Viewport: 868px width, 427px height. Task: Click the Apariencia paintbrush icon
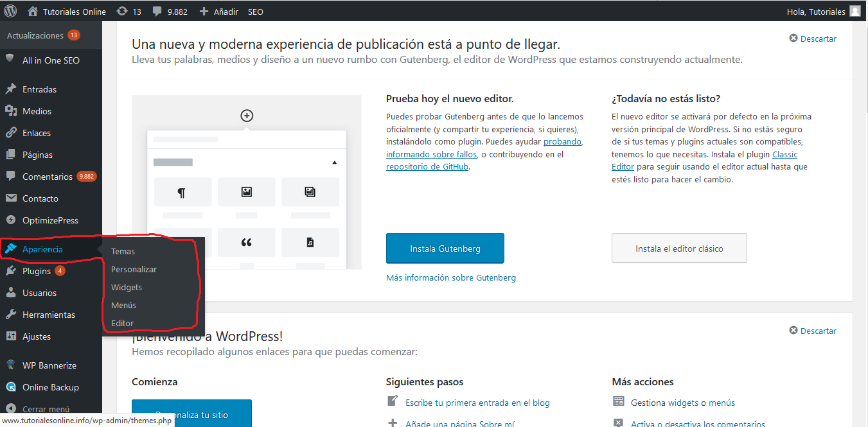pyautogui.click(x=11, y=249)
